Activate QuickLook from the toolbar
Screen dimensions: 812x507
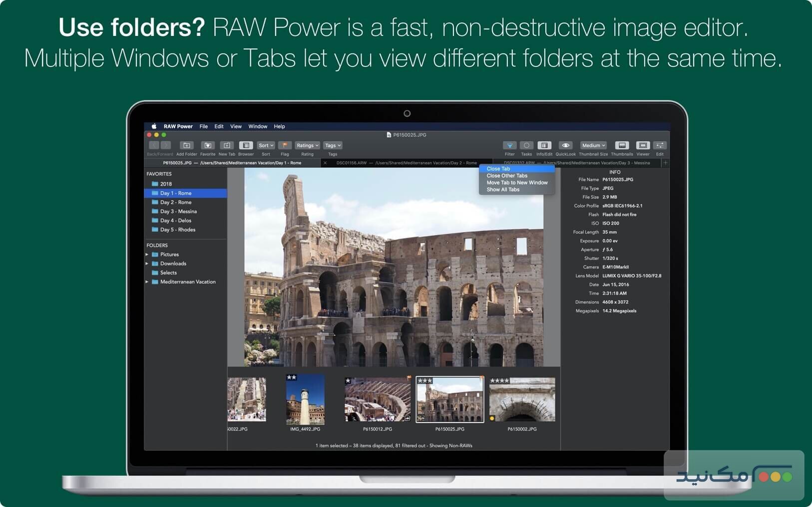point(565,146)
